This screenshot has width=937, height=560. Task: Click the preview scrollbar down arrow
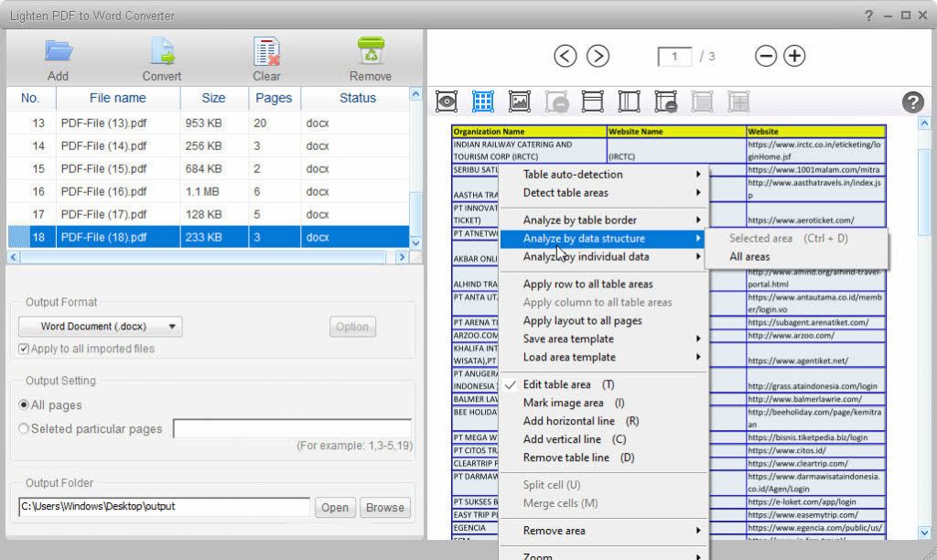924,533
